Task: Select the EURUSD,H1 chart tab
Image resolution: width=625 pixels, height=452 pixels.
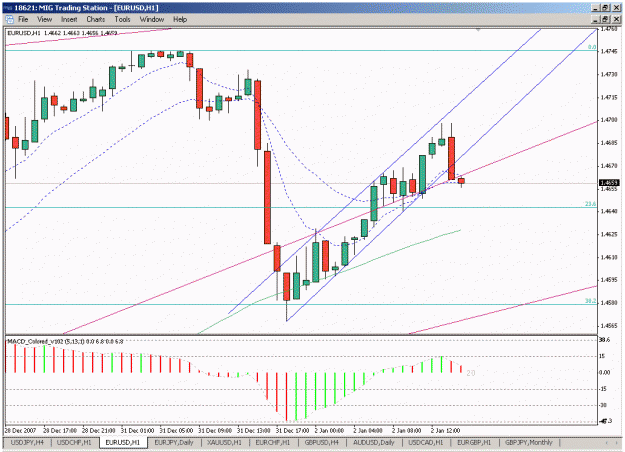Action: point(123,442)
